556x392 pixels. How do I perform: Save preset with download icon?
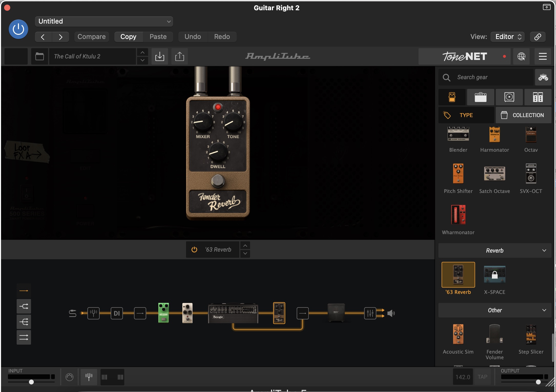click(160, 56)
